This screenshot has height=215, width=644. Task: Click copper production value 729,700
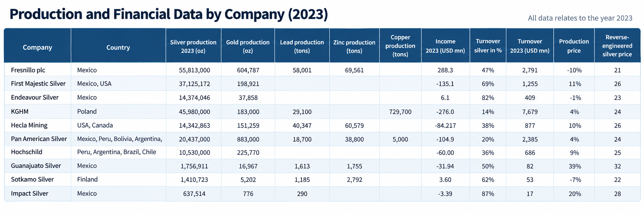400,112
